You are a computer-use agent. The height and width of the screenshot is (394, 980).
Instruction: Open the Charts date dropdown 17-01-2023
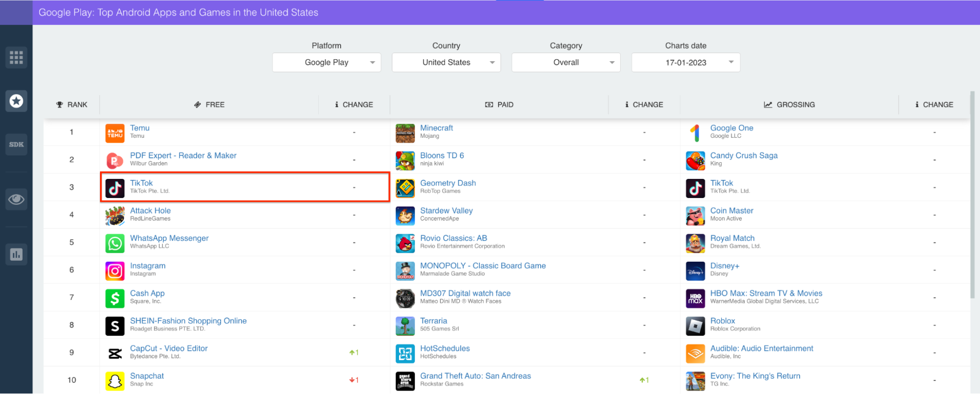[x=686, y=62]
